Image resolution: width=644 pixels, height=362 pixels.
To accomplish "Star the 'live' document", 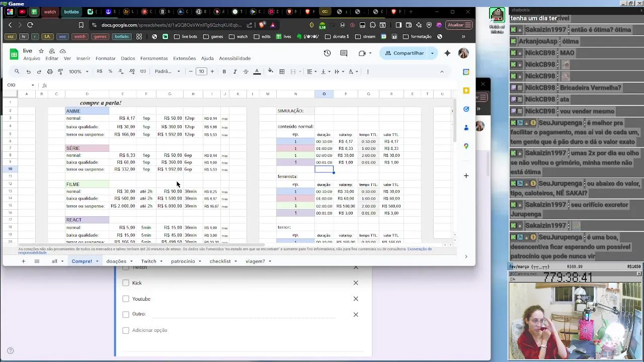I will [x=41, y=51].
